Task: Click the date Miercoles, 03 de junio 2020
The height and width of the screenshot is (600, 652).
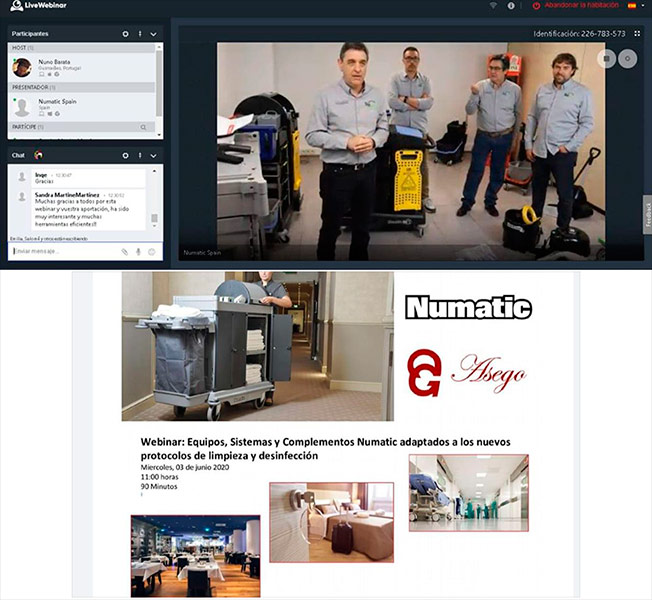Action: (x=185, y=467)
